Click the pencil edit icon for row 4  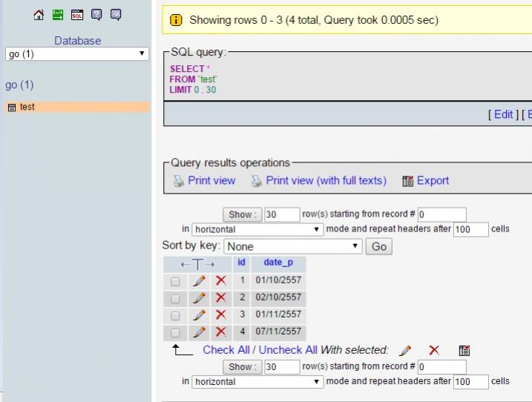(199, 332)
